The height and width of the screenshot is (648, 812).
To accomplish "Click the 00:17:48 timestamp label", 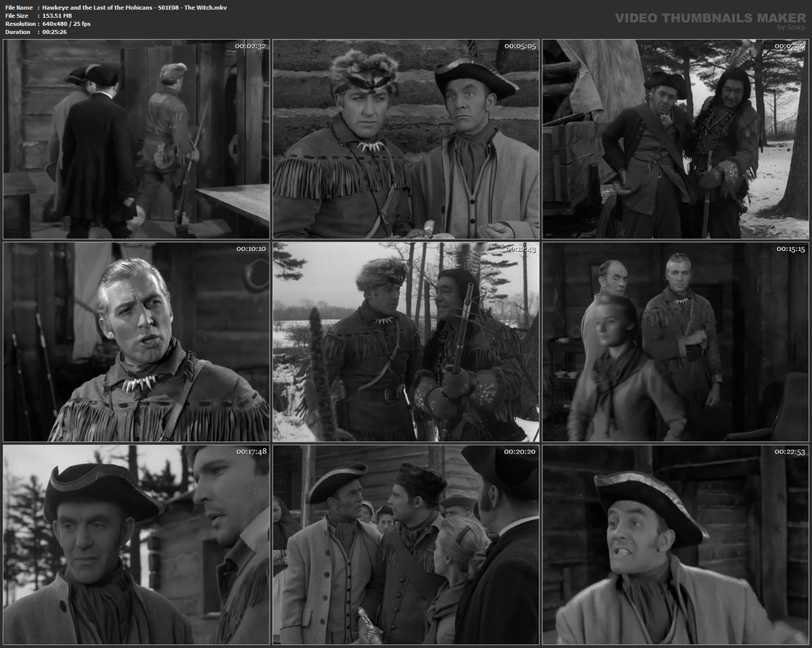I will 251,452.
